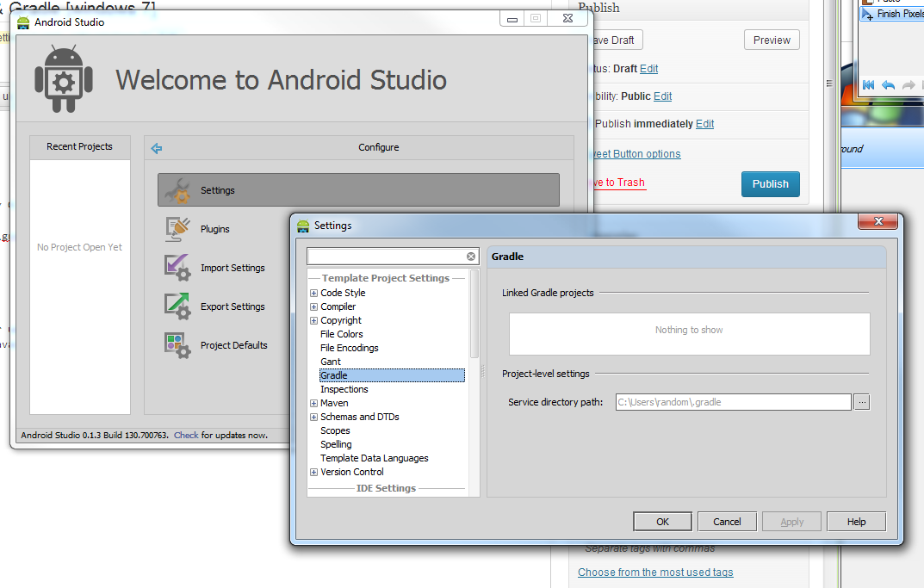
Task: Select Gant in settings tree
Action: coord(331,362)
